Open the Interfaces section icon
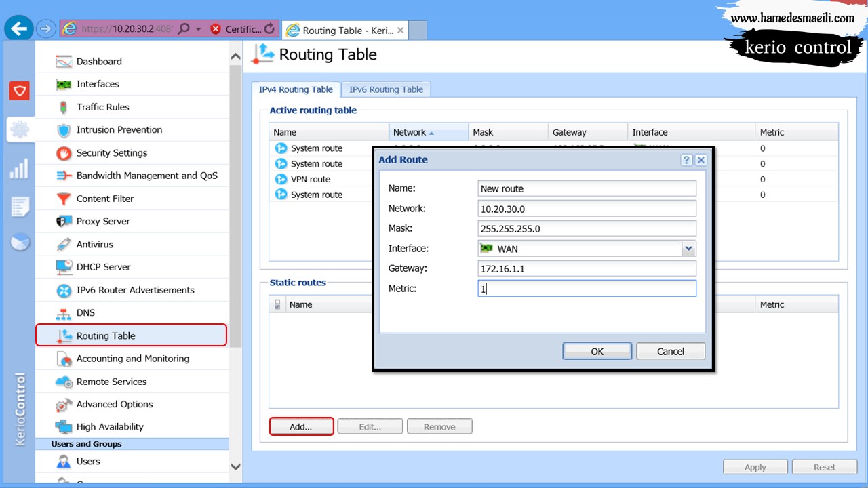 (64, 84)
